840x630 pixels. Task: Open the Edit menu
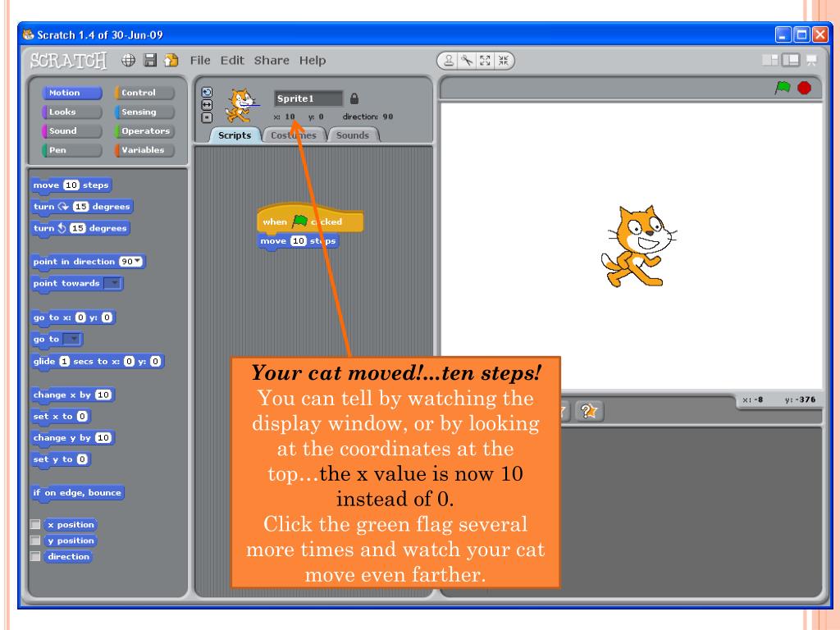[232, 61]
